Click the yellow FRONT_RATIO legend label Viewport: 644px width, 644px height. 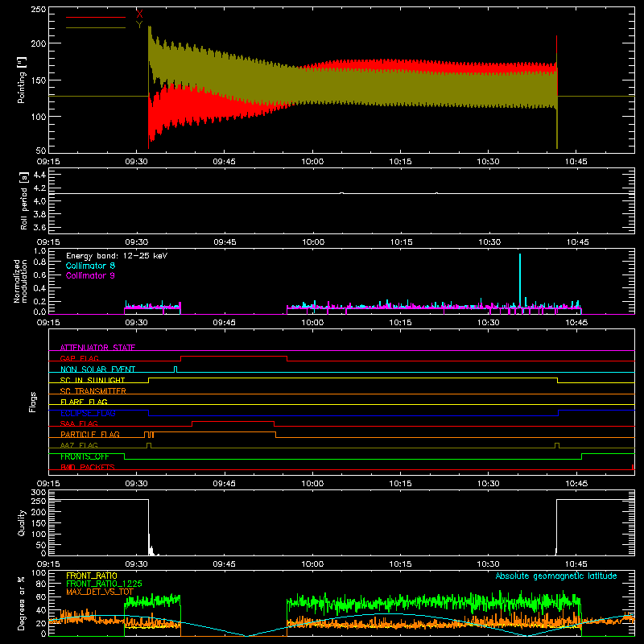pos(92,576)
